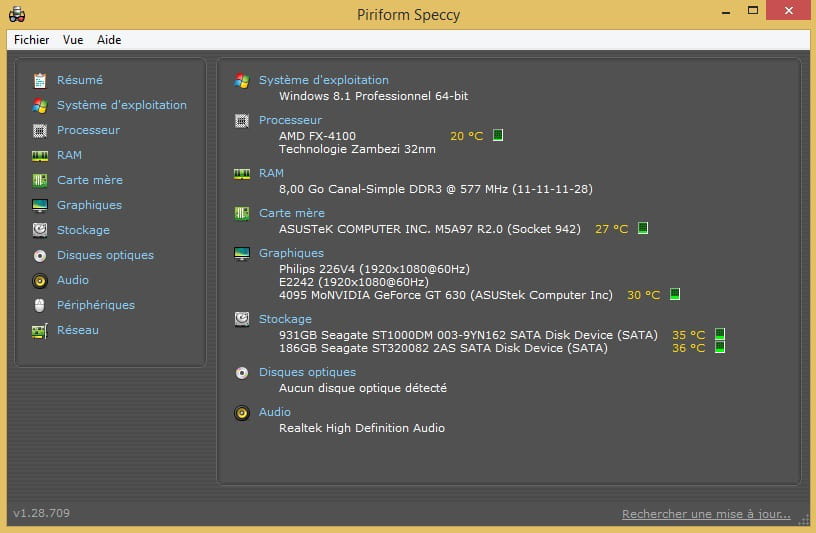Image resolution: width=816 pixels, height=533 pixels.
Task: Click the green CPU temperature indicator
Action: click(498, 136)
